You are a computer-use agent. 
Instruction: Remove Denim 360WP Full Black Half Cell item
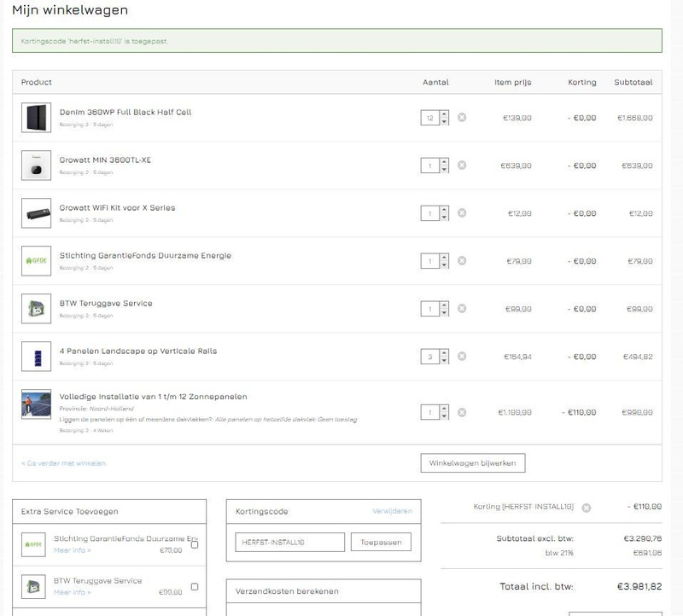462,117
